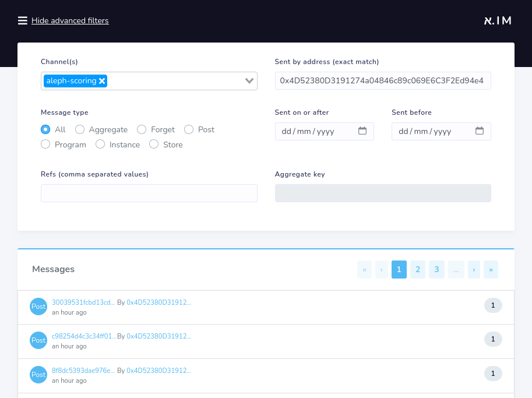Select the Aggregate message type
Image resolution: width=532 pixels, height=398 pixels.
click(79, 129)
